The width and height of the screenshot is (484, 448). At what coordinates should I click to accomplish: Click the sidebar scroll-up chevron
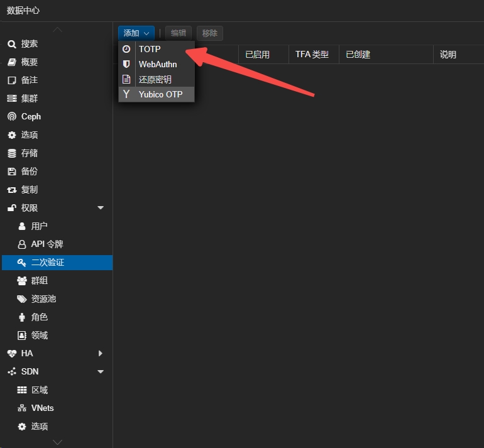(57, 30)
